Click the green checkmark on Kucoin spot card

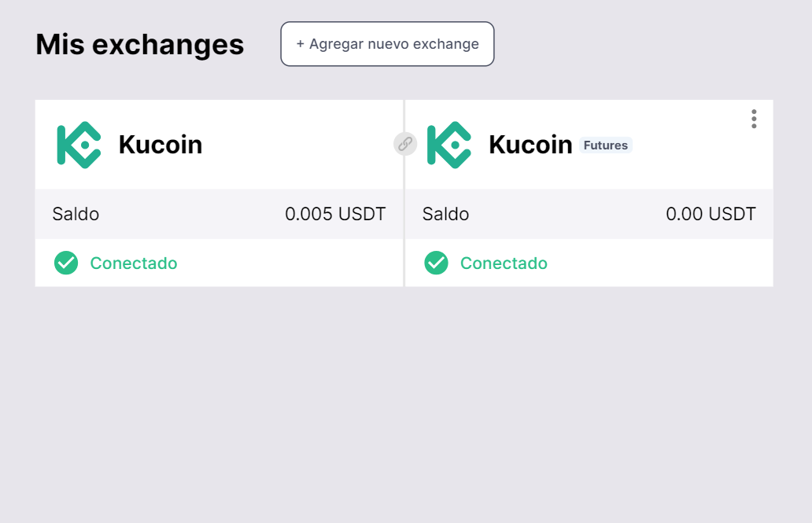point(66,263)
